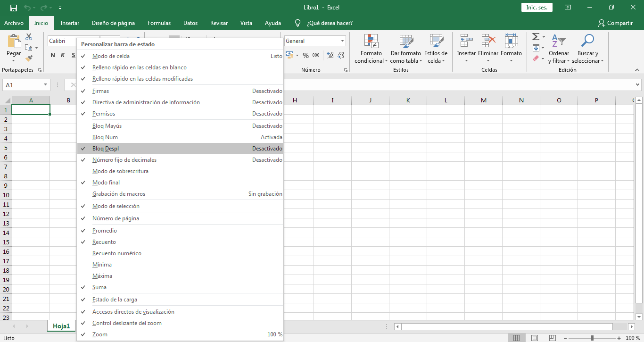Viewport: 644px width, 342px height.
Task: Click the Inic. ses. sign-in button
Action: (537, 8)
